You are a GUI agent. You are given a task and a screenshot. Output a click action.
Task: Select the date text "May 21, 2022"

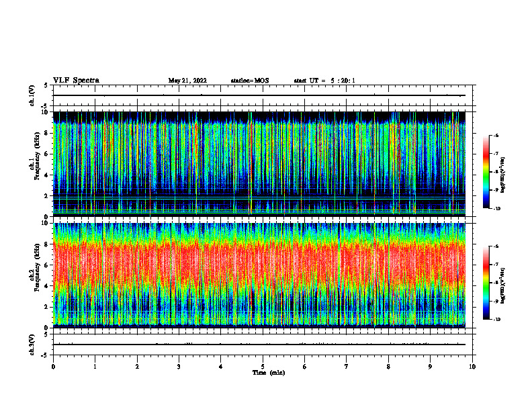[187, 81]
